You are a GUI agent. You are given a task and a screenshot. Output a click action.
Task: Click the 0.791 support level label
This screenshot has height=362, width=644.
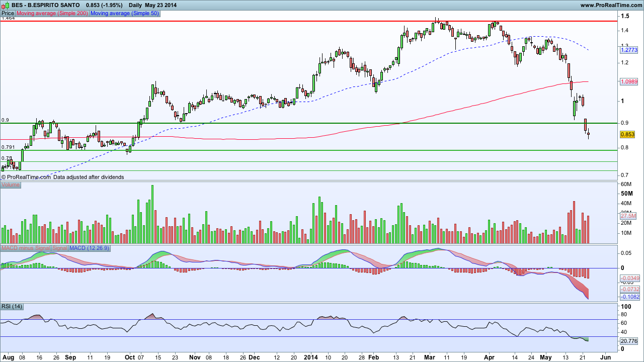click(8, 147)
